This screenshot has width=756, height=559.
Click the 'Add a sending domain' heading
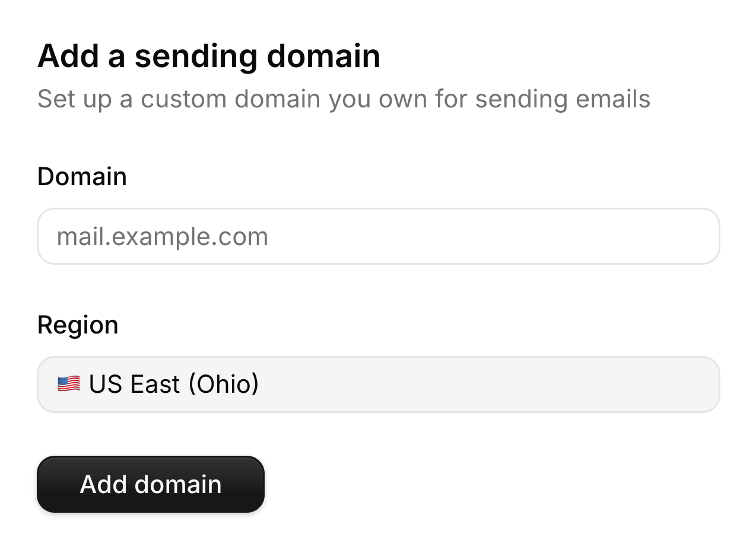pyautogui.click(x=209, y=55)
